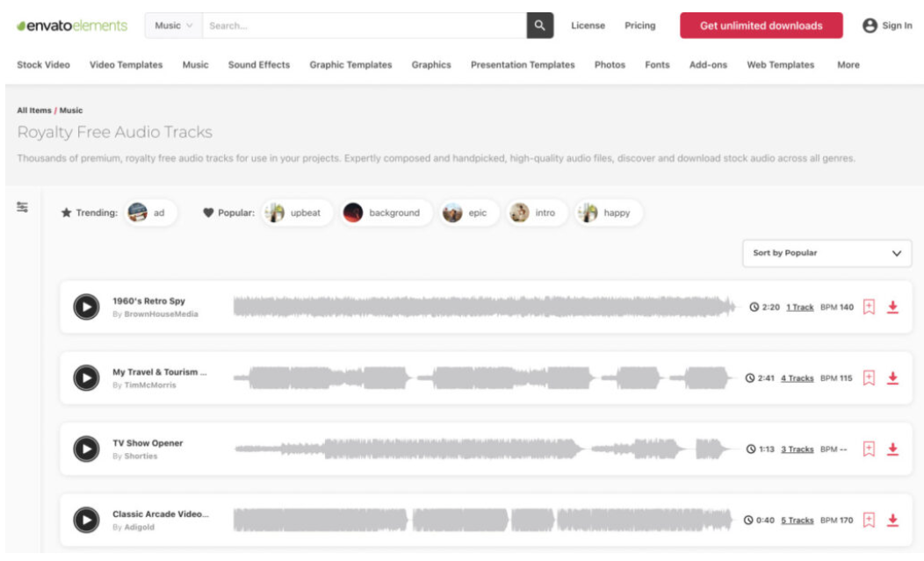Open Add-ons navigation item

point(708,65)
